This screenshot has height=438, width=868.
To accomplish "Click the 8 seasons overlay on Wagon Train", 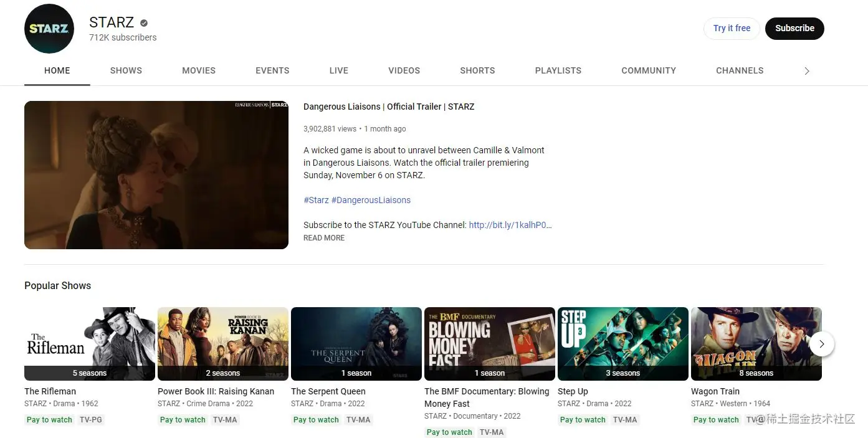I will coord(756,373).
